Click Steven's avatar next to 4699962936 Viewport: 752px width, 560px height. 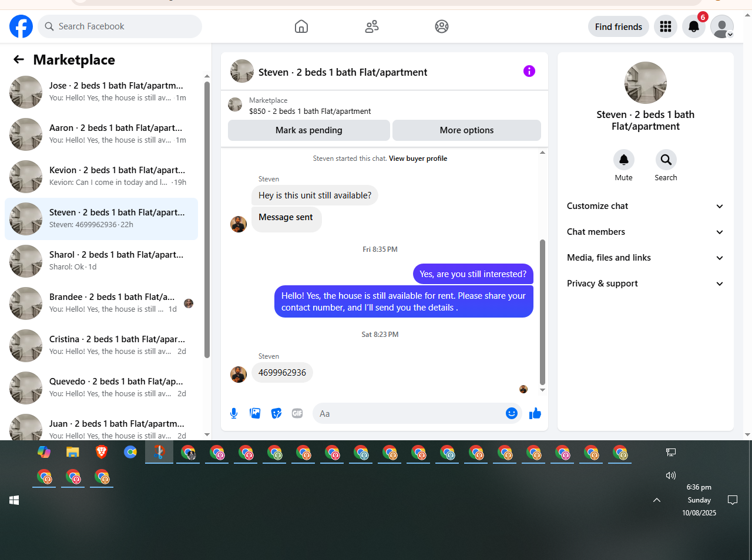pyautogui.click(x=239, y=375)
